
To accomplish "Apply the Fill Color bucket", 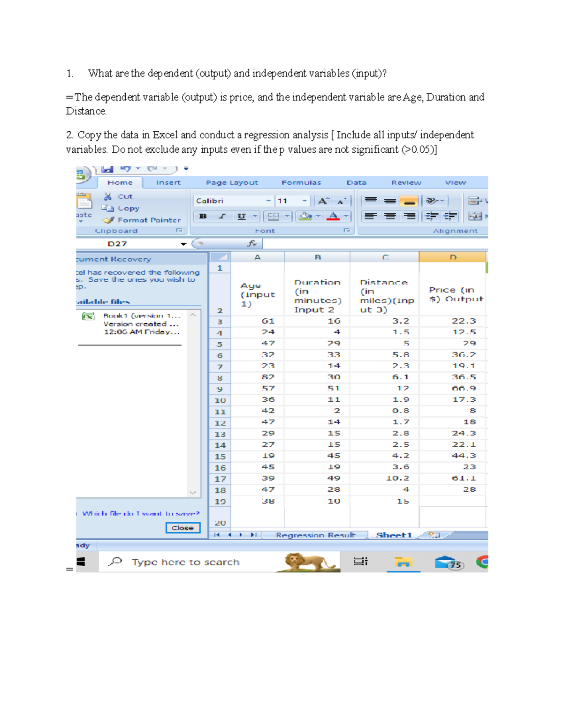I will pos(305,216).
